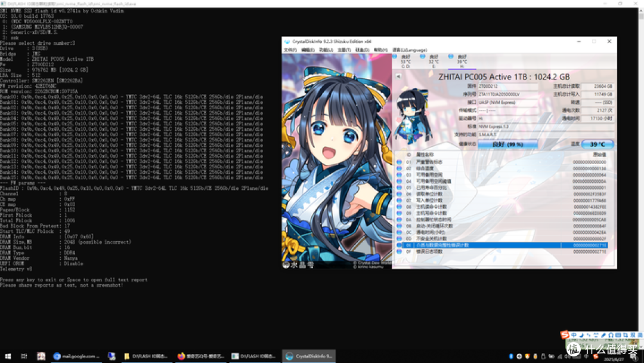Open the 文件(F) menu in CrystalDiskInfo
The height and width of the screenshot is (363, 644).
[290, 50]
